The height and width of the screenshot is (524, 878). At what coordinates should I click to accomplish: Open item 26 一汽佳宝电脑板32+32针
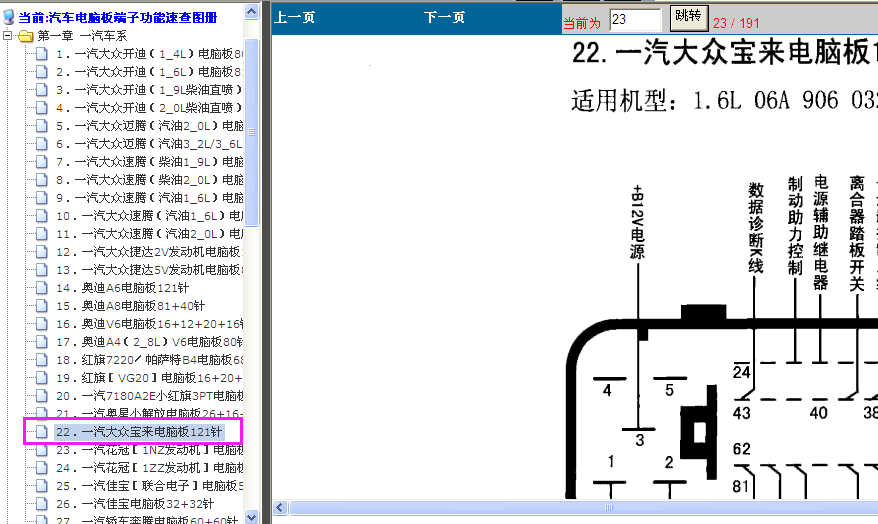click(134, 504)
